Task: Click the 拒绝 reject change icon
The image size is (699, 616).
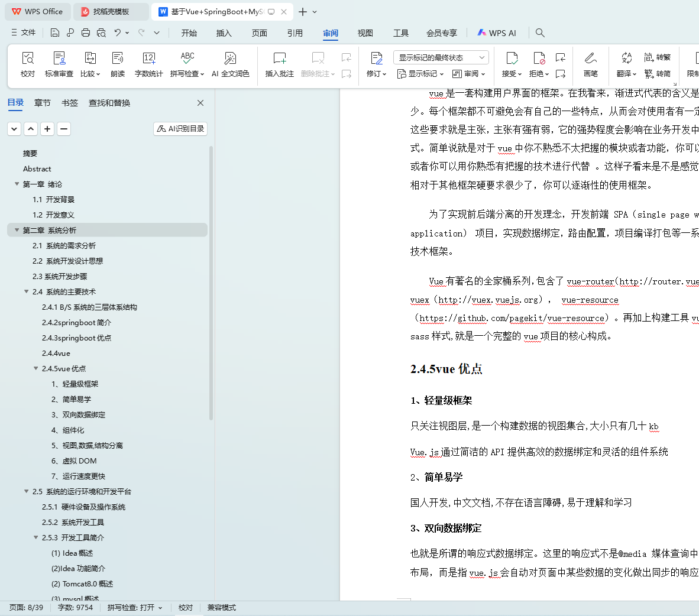Action: point(539,59)
